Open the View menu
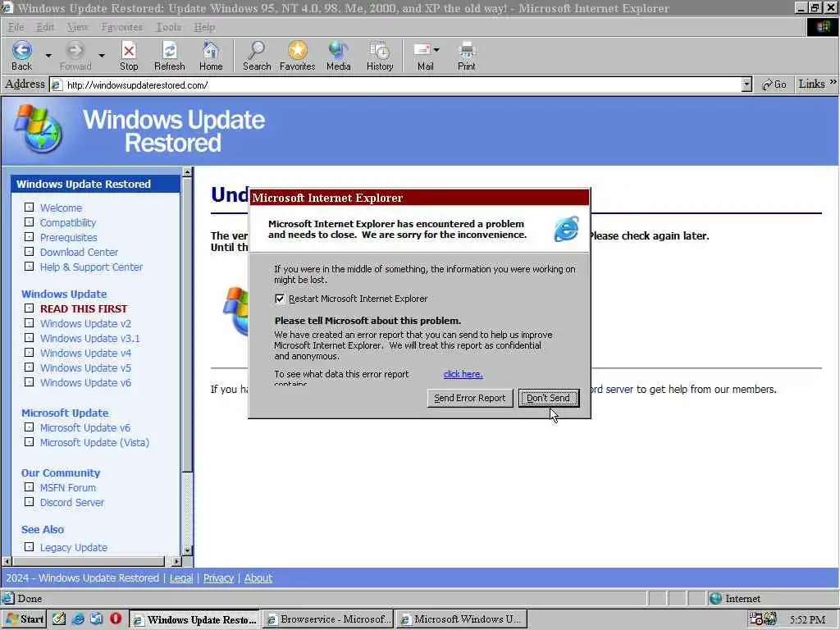Viewport: 840px width, 630px height. [x=77, y=27]
